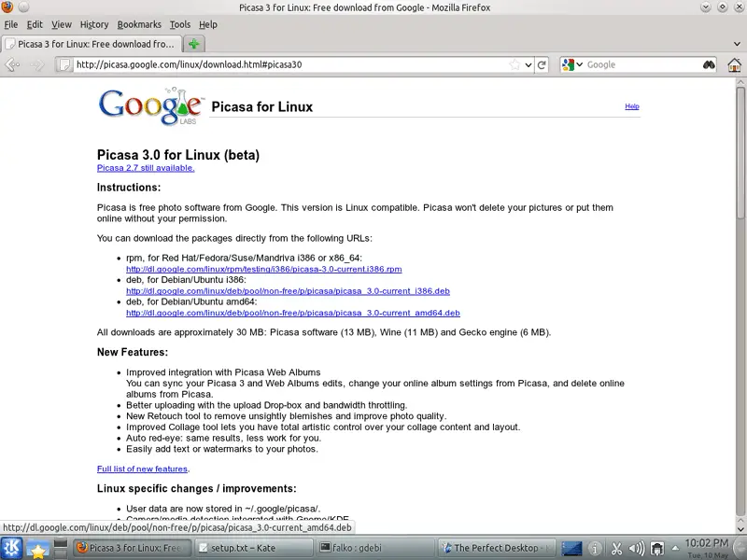Click the address bar URL field

[290, 64]
